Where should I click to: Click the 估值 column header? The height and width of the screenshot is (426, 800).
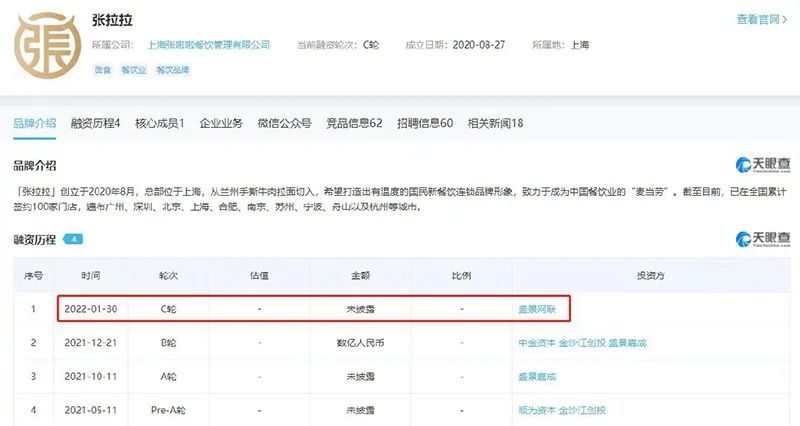(259, 275)
